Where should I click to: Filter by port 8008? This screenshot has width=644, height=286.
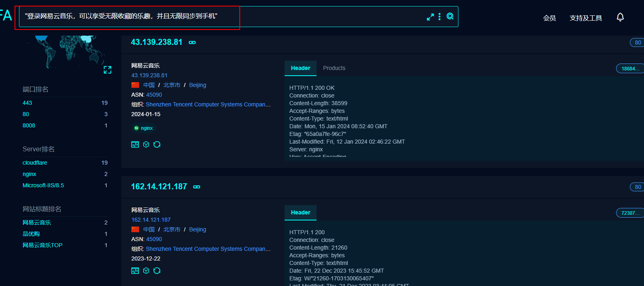[x=29, y=125]
